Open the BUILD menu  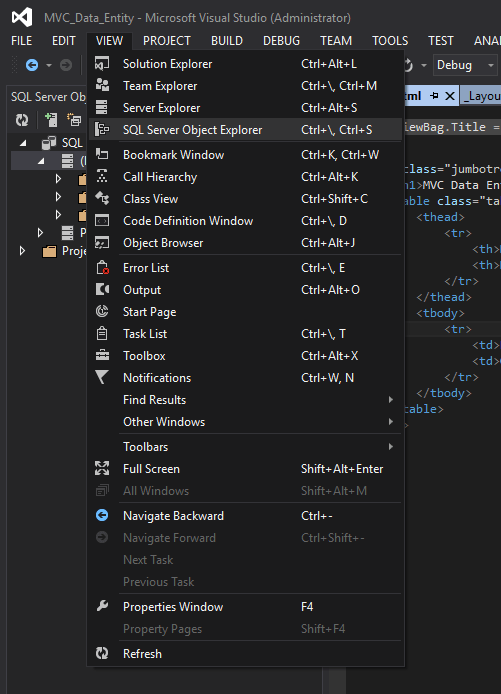point(227,41)
